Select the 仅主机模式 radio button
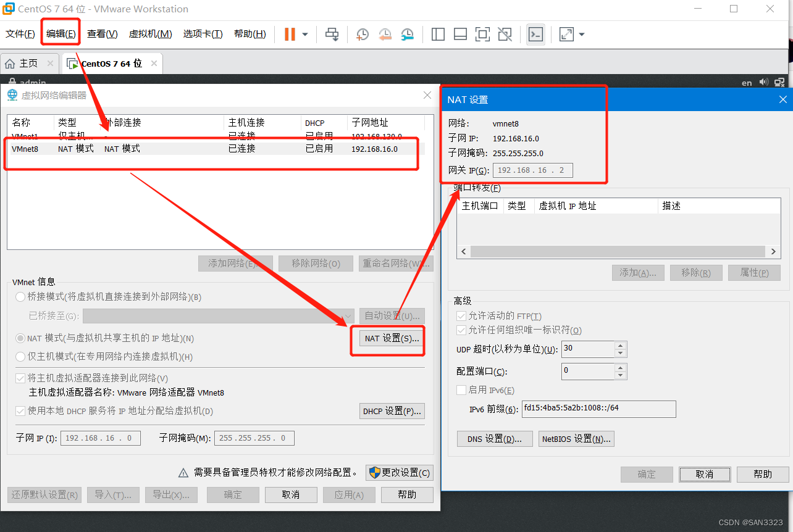Image resolution: width=793 pixels, height=532 pixels. point(20,356)
